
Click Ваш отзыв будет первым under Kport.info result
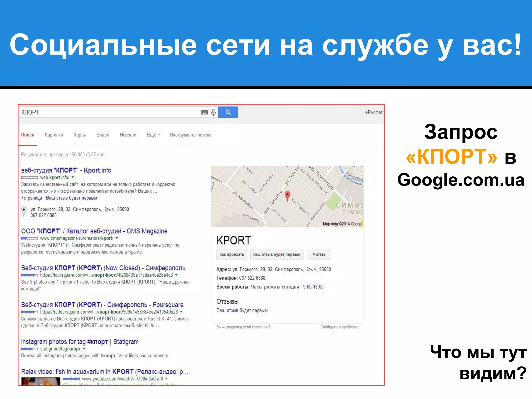coord(71,198)
